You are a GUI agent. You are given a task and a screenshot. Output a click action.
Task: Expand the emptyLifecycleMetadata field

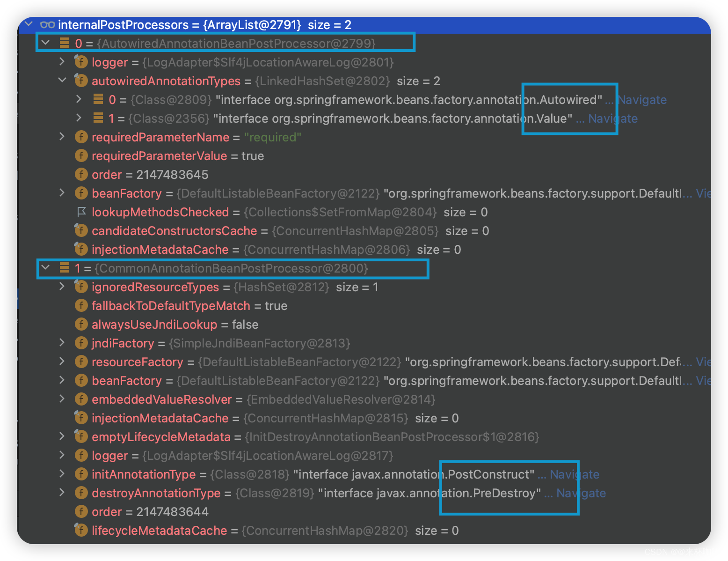coord(62,436)
